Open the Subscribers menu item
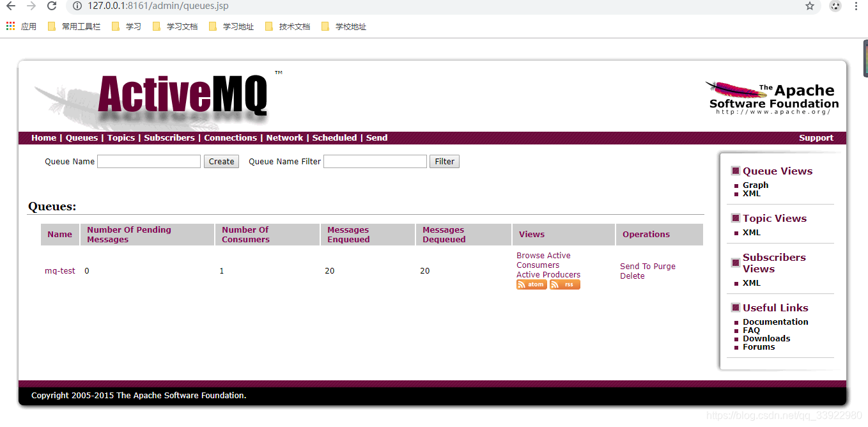The height and width of the screenshot is (427, 868). click(169, 138)
